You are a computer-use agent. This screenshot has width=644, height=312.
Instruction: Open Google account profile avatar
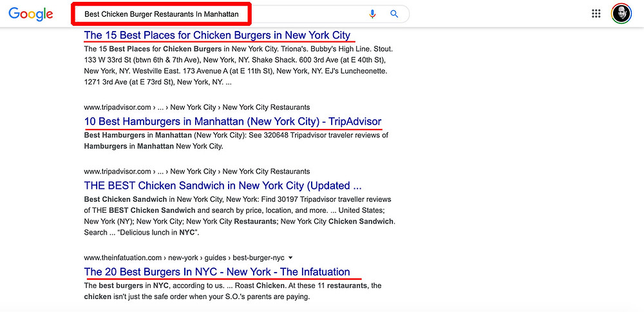tap(621, 14)
